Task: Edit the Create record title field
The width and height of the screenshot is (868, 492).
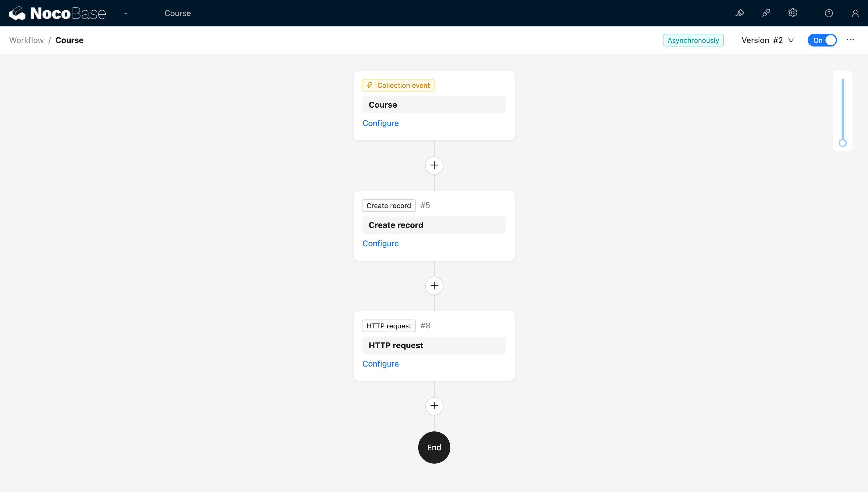Action: pyautogui.click(x=434, y=225)
